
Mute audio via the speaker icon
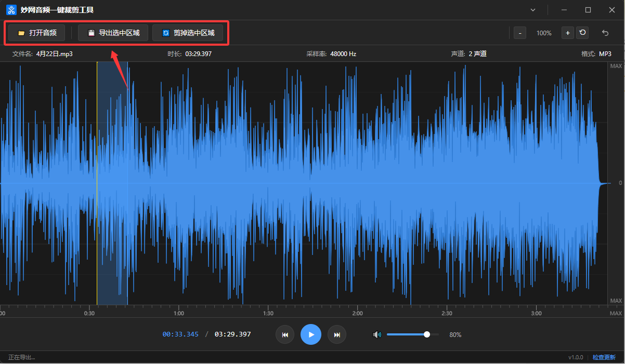pyautogui.click(x=377, y=335)
